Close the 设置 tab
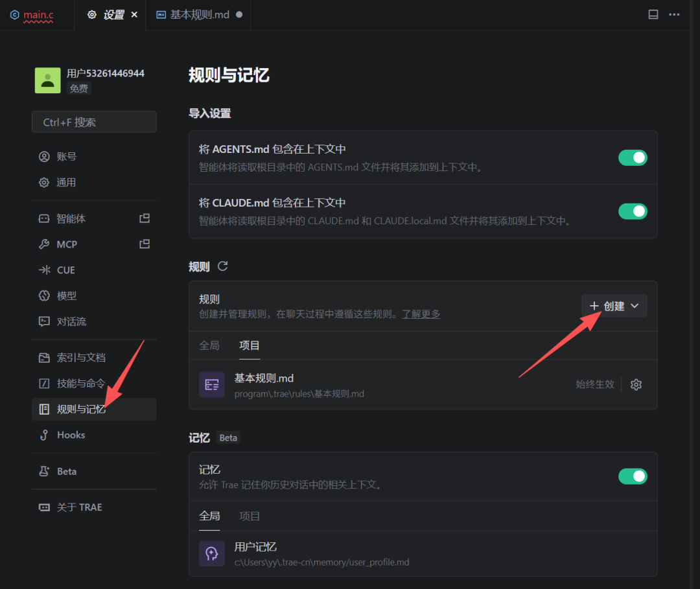700x589 pixels. pyautogui.click(x=134, y=15)
